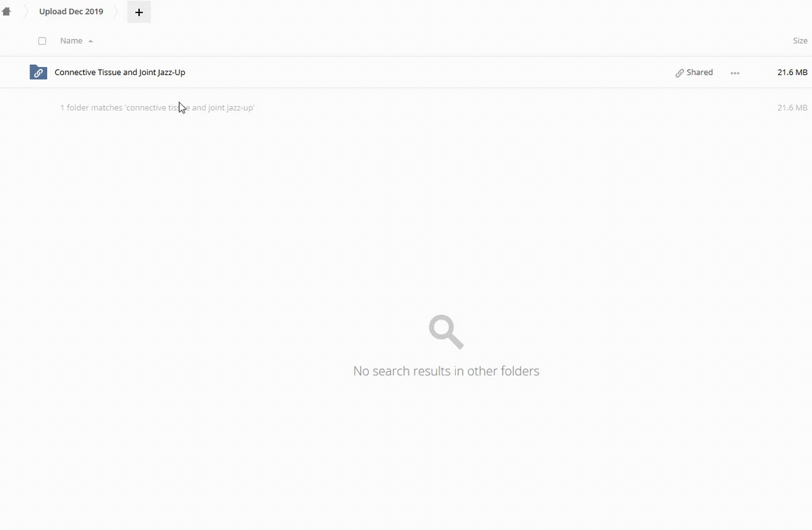Click the 'No search results in other folders' message
This screenshot has height=530, width=812.
tap(446, 370)
